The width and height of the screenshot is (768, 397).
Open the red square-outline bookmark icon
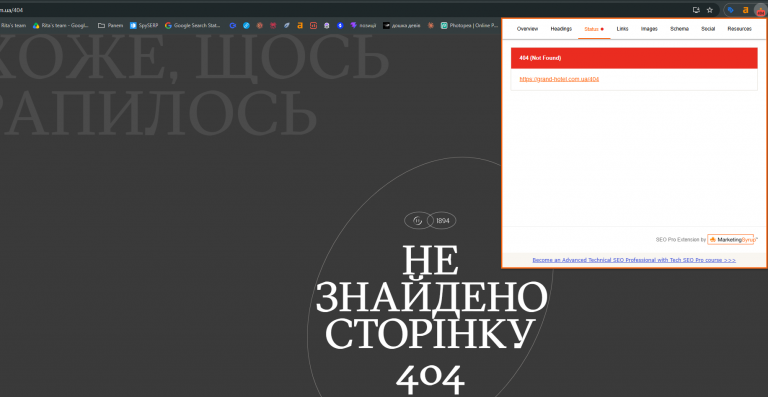(x=313, y=25)
